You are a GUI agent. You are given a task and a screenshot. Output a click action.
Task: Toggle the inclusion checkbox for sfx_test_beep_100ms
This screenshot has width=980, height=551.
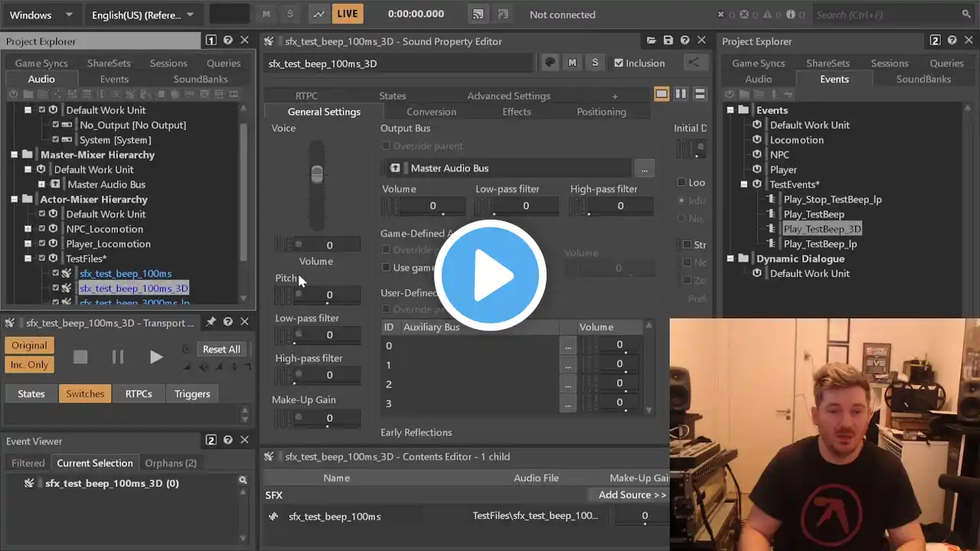coord(55,273)
